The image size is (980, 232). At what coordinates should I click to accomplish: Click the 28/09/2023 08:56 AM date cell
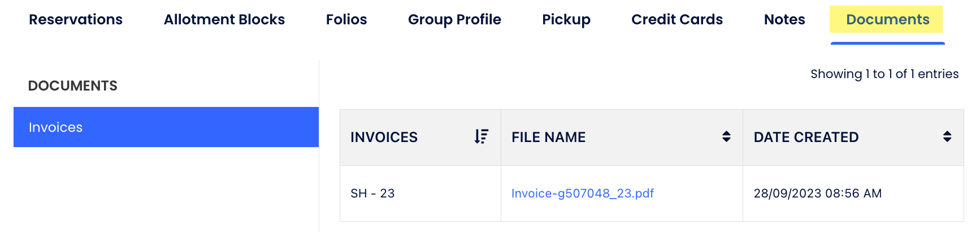tap(817, 194)
